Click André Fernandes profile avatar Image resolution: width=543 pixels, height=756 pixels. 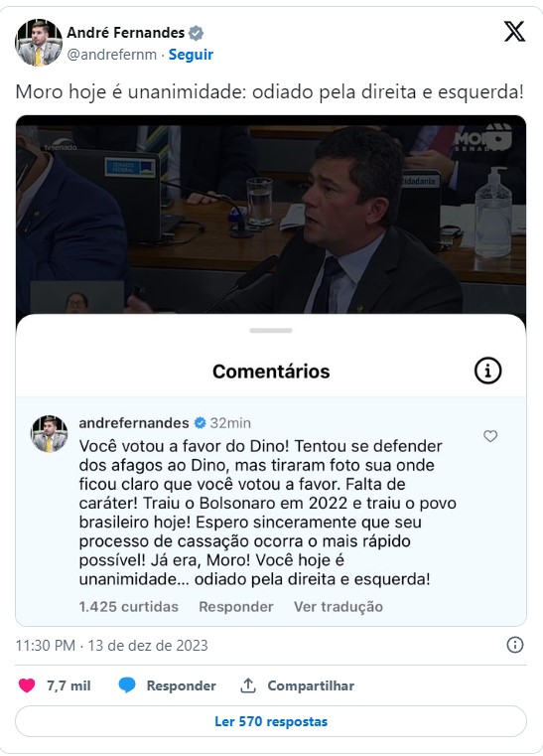tap(39, 43)
